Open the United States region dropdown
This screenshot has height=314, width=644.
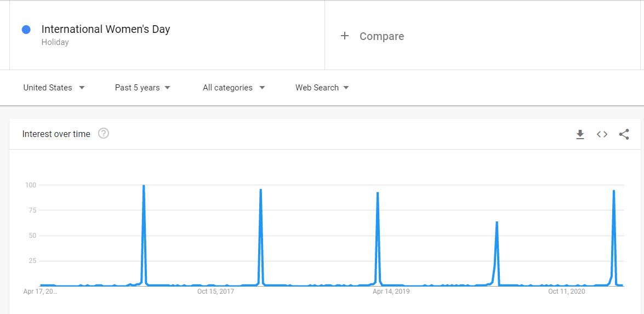tap(54, 88)
